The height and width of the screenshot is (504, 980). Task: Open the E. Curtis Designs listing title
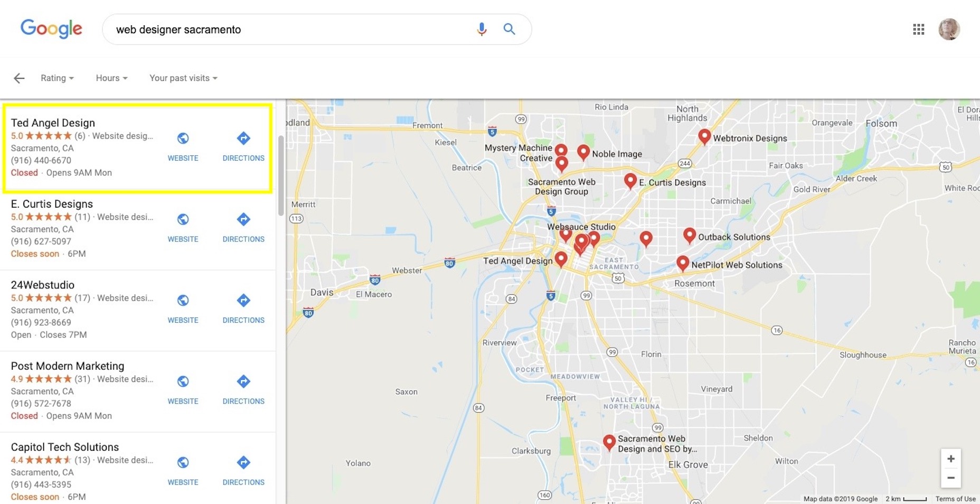click(x=52, y=204)
